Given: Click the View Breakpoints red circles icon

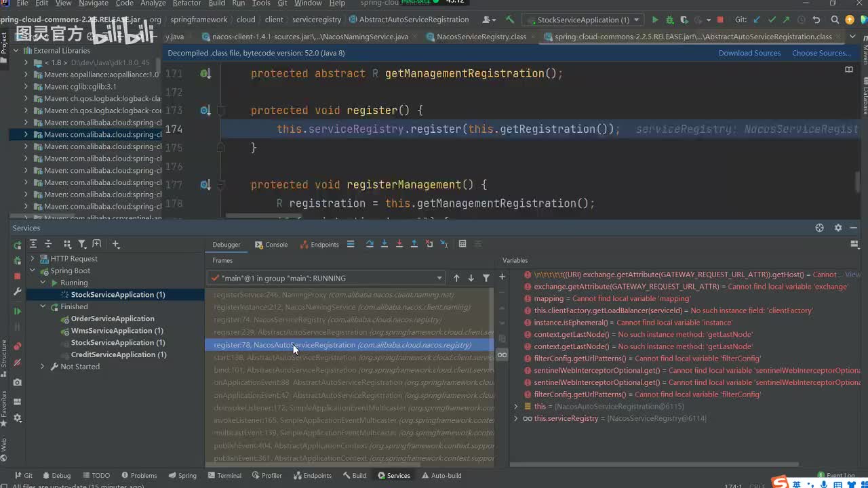Looking at the screenshot, I should point(18,346).
